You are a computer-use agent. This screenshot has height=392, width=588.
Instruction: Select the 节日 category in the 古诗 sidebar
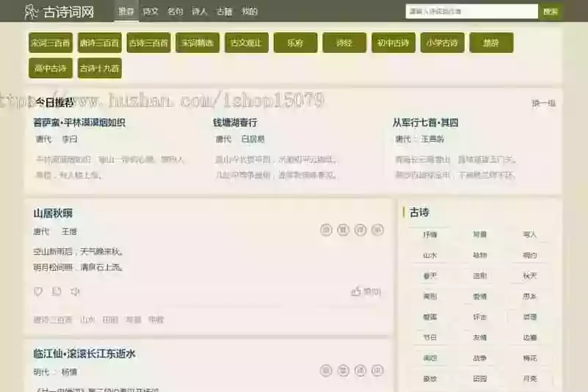[429, 338]
